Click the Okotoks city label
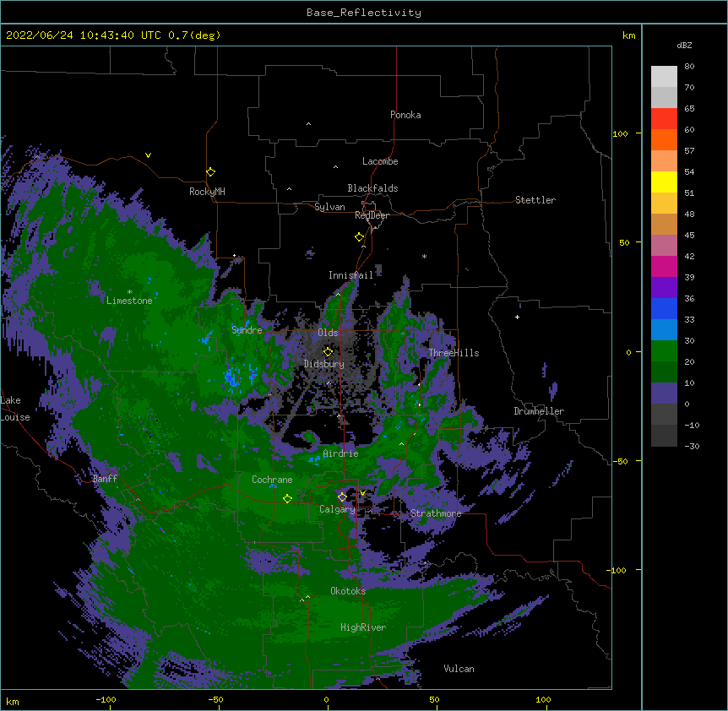The height and width of the screenshot is (711, 728). 348,591
